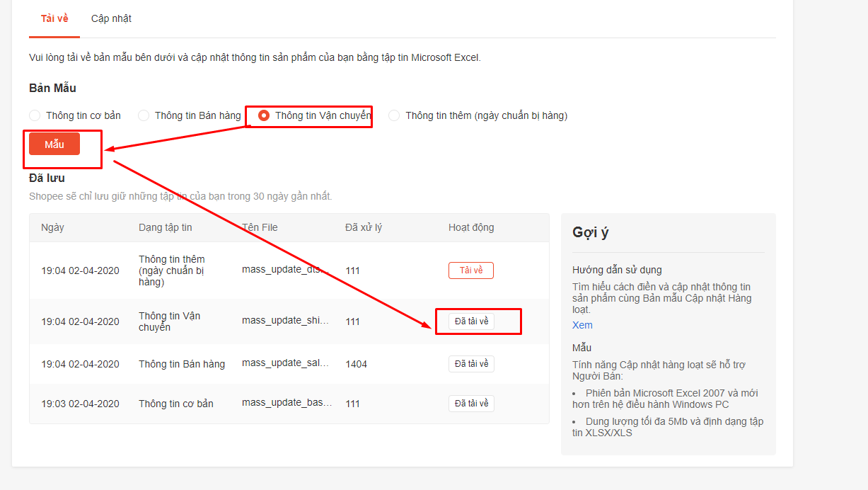This screenshot has width=868, height=490.
Task: Click the mass_update_bas file name
Action: coord(286,404)
